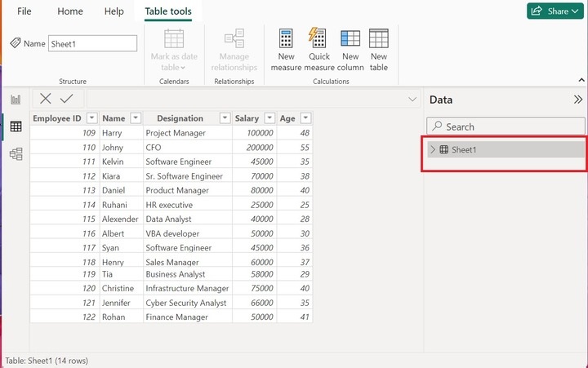Screen dimensions: 588x368
Task: Collapse the ribbon with the caret
Action: click(581, 80)
